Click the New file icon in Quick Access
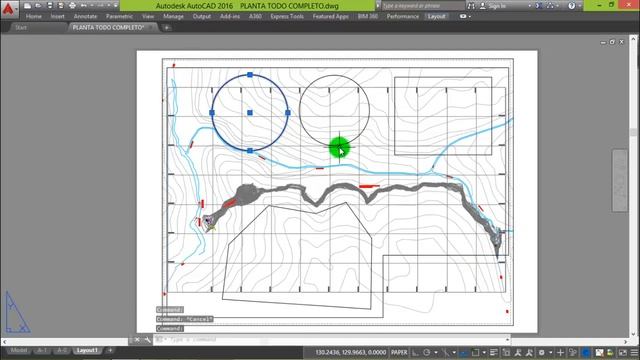This screenshot has height=360, width=640. tap(27, 6)
